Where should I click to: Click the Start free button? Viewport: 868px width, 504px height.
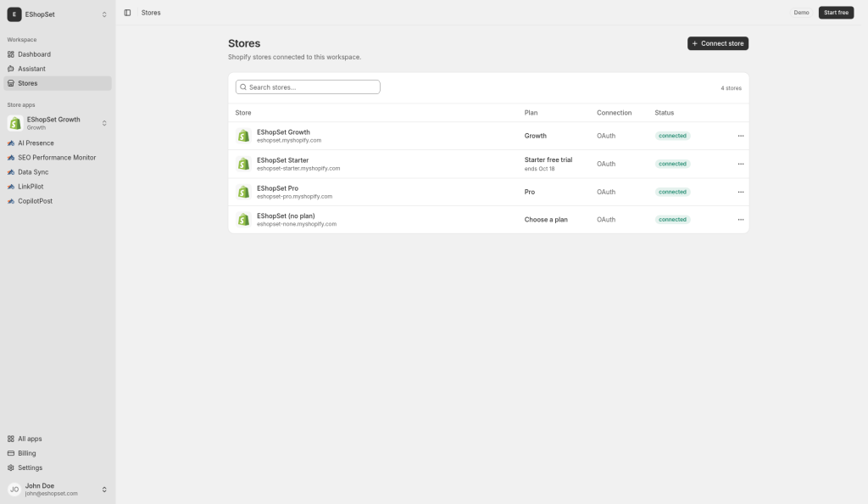pyautogui.click(x=836, y=12)
